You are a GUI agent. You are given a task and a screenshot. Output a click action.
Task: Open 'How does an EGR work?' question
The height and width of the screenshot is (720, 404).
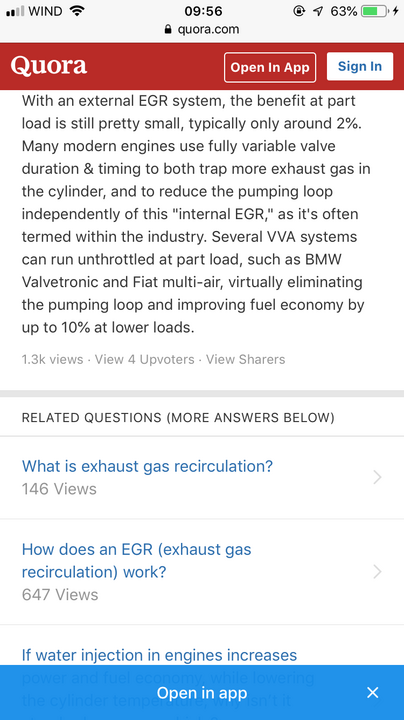tap(136, 561)
